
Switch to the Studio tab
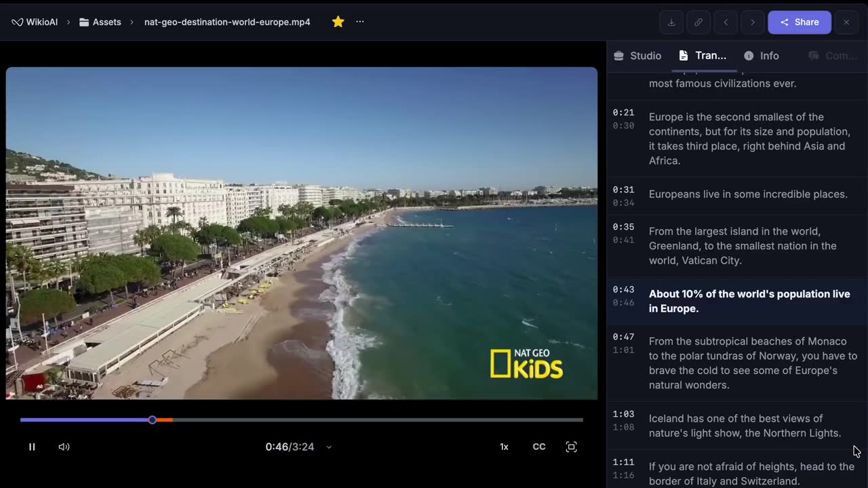pos(637,56)
